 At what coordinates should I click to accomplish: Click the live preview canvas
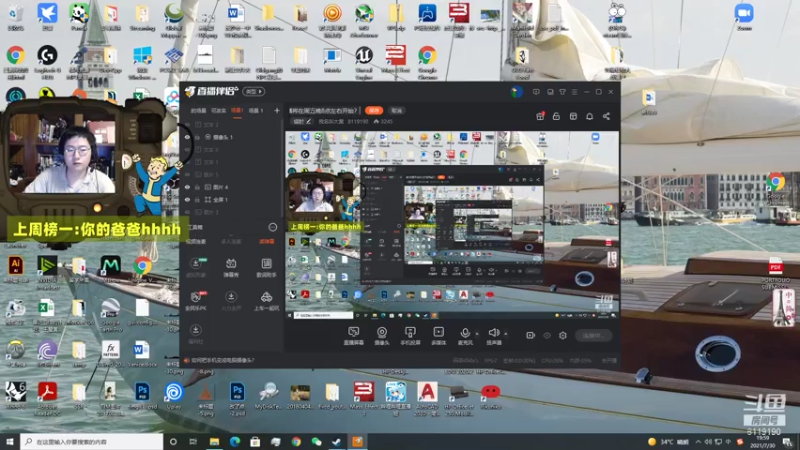click(x=452, y=225)
